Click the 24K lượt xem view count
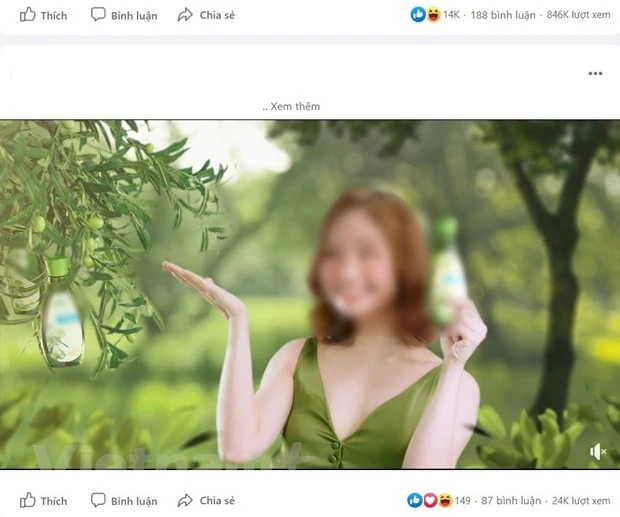Image resolution: width=620 pixels, height=517 pixels. [582, 500]
